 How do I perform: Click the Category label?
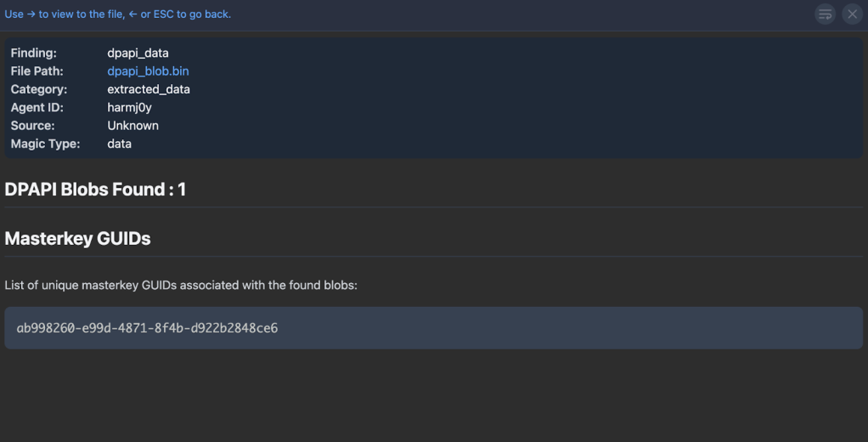38,89
